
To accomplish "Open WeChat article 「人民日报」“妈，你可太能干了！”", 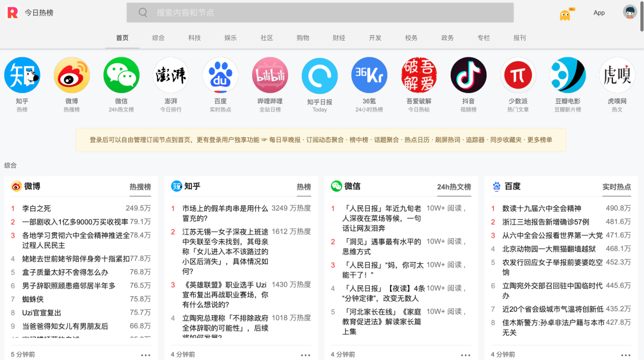I will (x=383, y=270).
